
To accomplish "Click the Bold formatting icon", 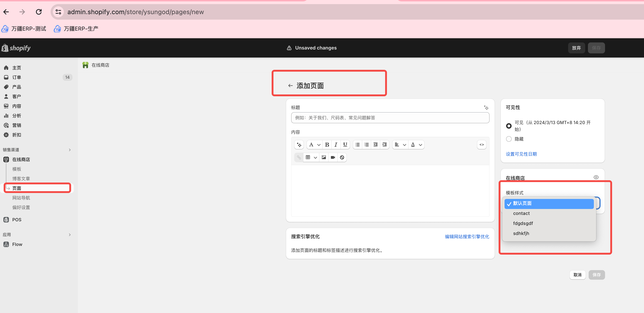I will click(x=327, y=145).
